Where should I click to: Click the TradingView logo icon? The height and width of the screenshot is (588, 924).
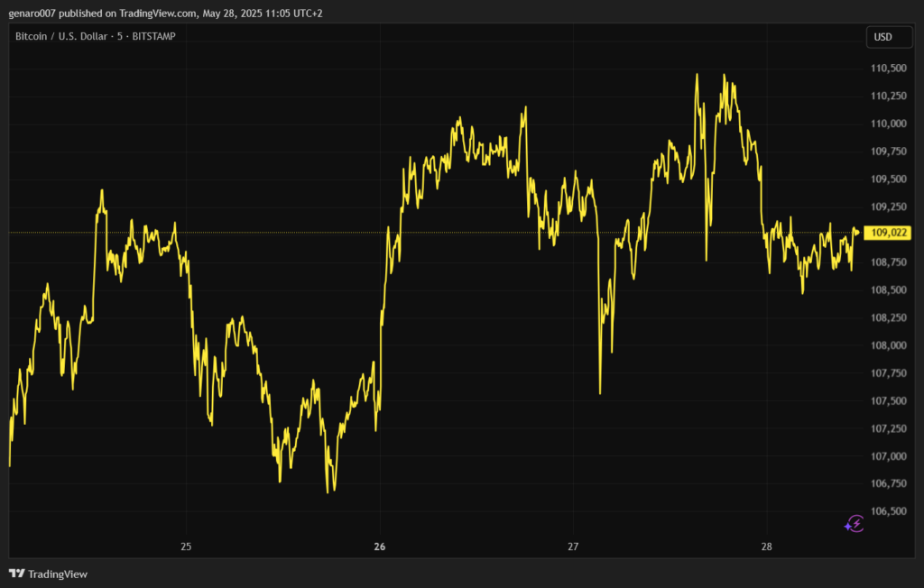coord(16,574)
